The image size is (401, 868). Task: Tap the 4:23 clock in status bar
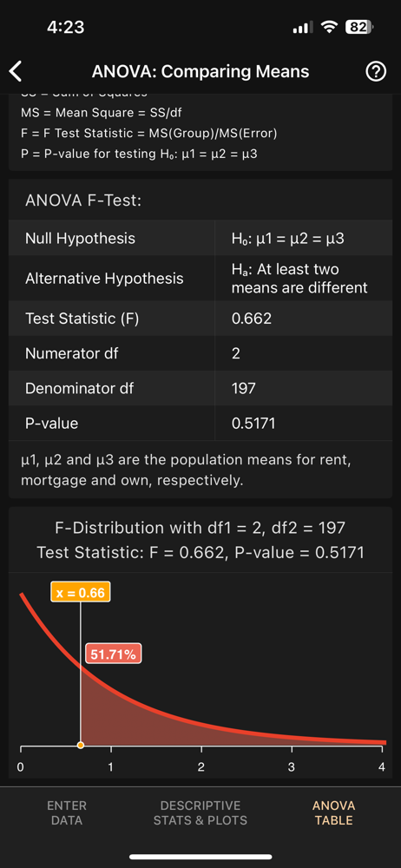65,27
